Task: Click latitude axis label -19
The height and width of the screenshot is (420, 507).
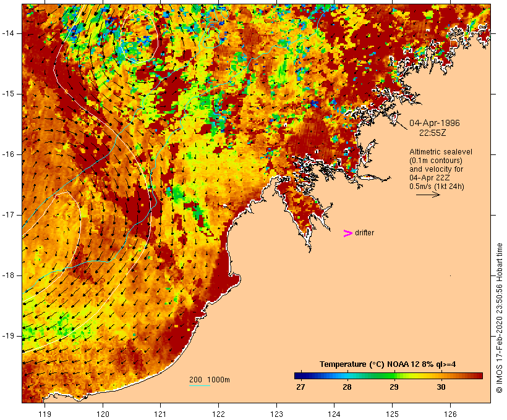Action: (8, 336)
